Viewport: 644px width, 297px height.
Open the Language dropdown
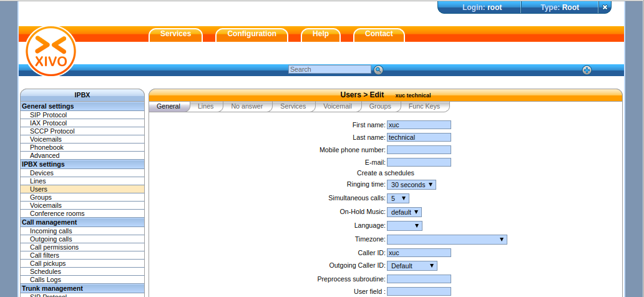[404, 226]
